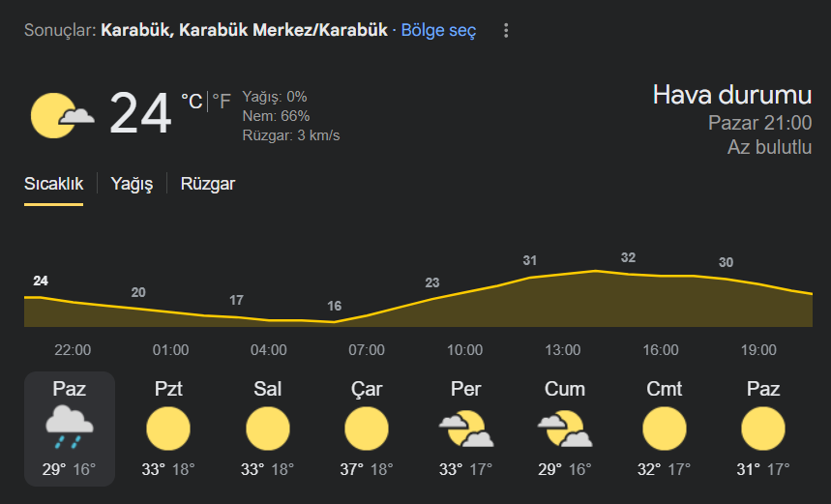
Task: Select Per partly cloudy forecast
Action: (466, 429)
